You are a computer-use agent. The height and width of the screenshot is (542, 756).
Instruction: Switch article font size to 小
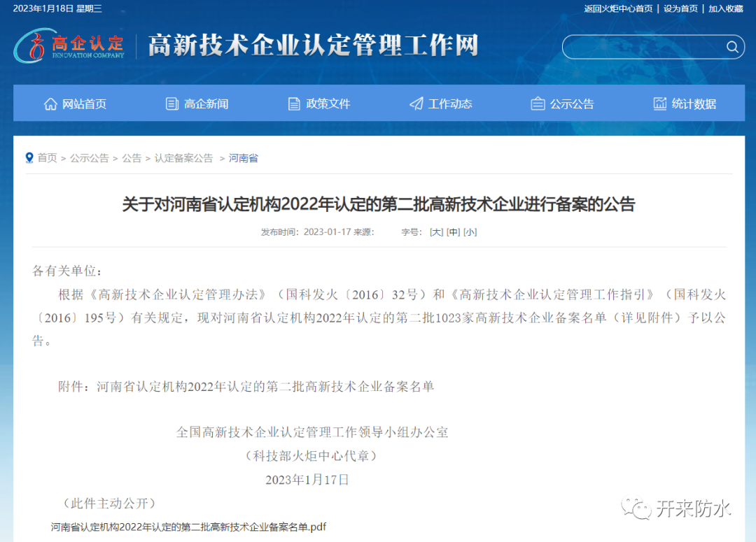(x=470, y=231)
